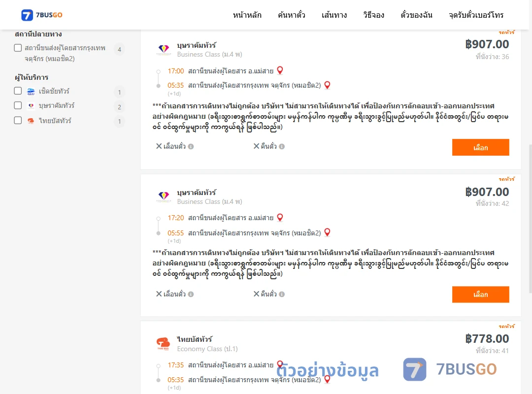Open จุดรับตั๋วเบอร์โทร navigation item
This screenshot has height=394, width=532.
[x=476, y=15]
